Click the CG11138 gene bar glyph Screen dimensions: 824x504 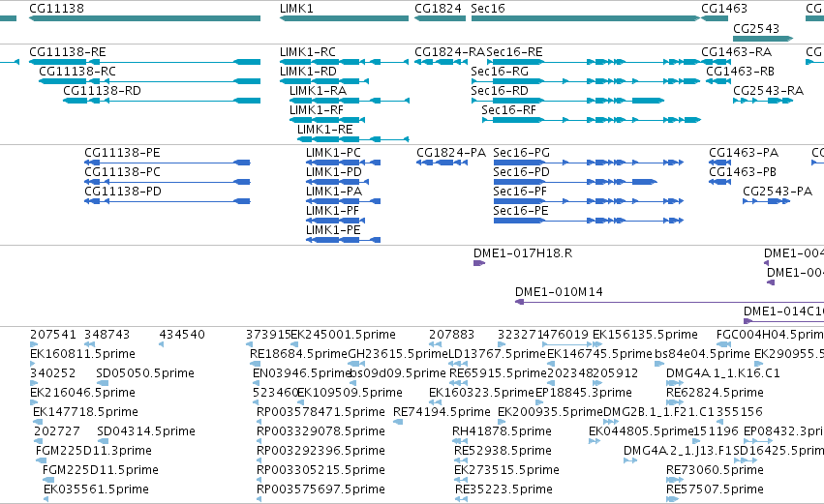pos(144,18)
